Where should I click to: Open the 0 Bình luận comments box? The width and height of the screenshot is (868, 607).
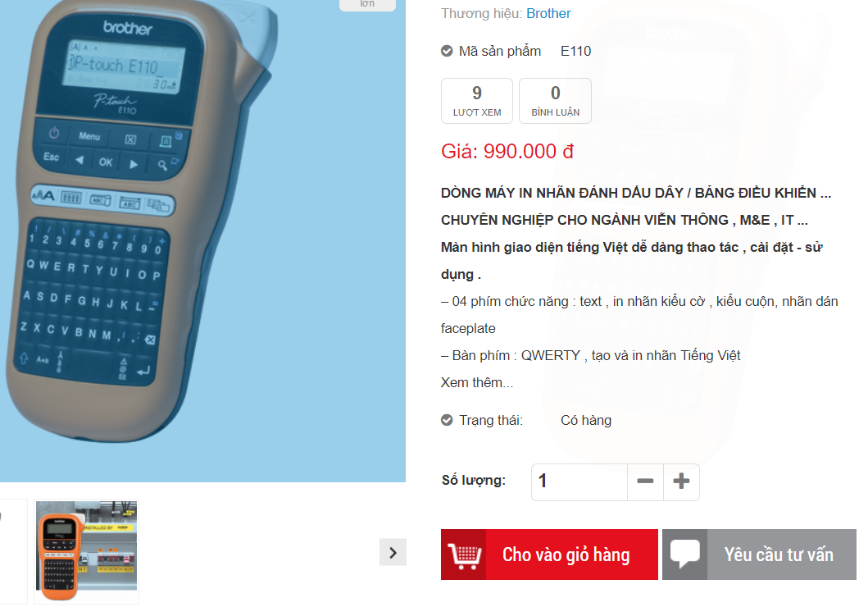tap(555, 101)
